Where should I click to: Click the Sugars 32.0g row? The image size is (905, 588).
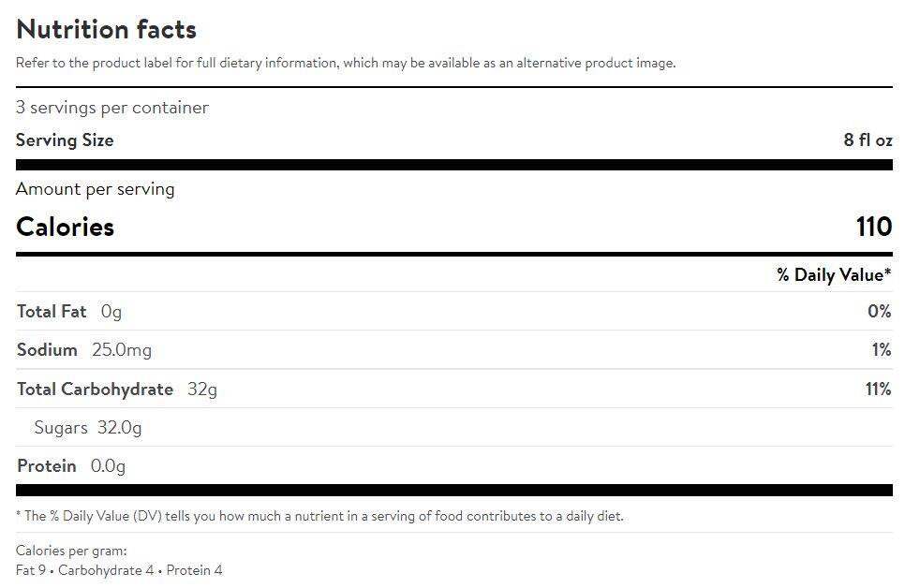click(x=88, y=428)
